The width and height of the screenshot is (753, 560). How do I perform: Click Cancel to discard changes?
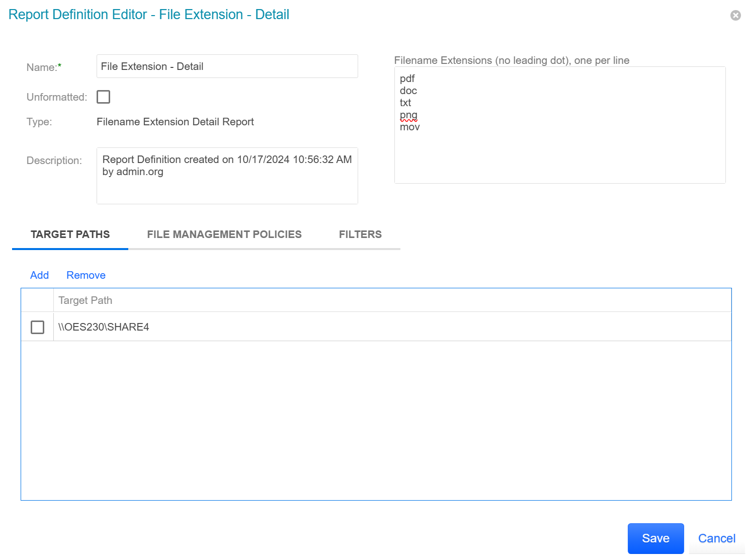tap(716, 538)
